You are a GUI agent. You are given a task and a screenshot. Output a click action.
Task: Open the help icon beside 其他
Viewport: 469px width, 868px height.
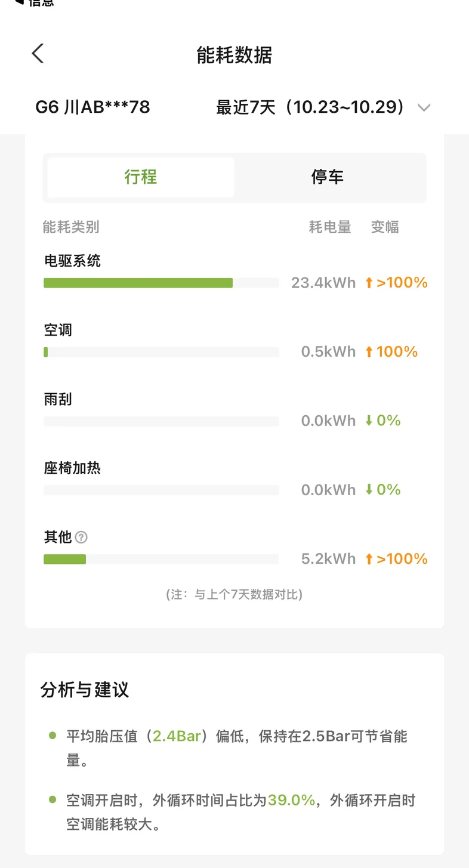coord(82,538)
